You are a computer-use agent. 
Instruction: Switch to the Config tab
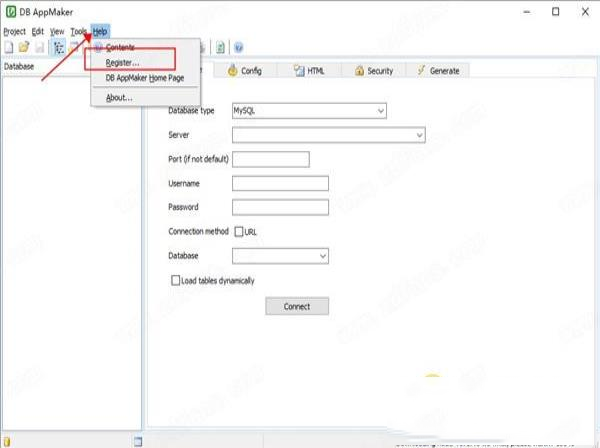pos(245,71)
